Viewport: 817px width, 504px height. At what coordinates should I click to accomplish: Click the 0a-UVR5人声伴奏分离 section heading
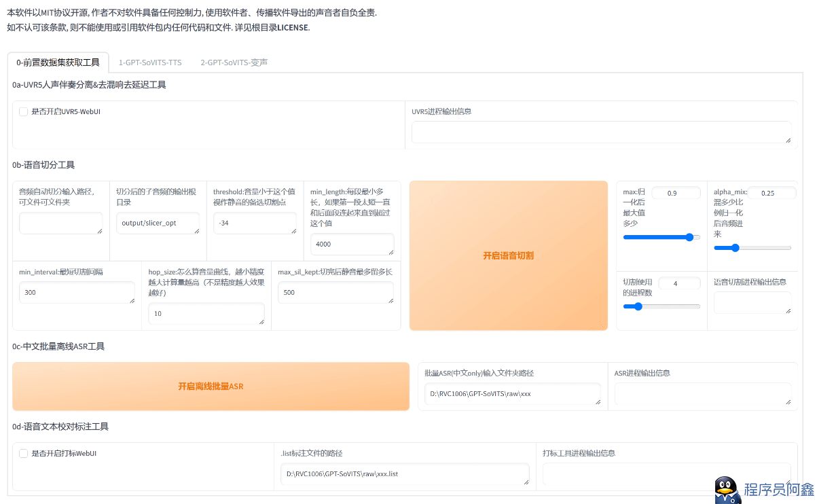point(89,85)
